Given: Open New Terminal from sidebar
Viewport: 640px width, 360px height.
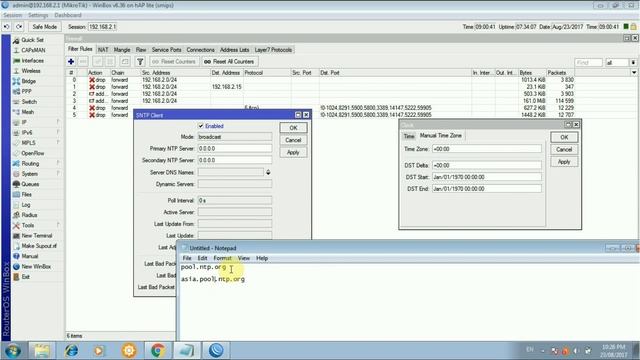Looking at the screenshot, I should (x=37, y=236).
